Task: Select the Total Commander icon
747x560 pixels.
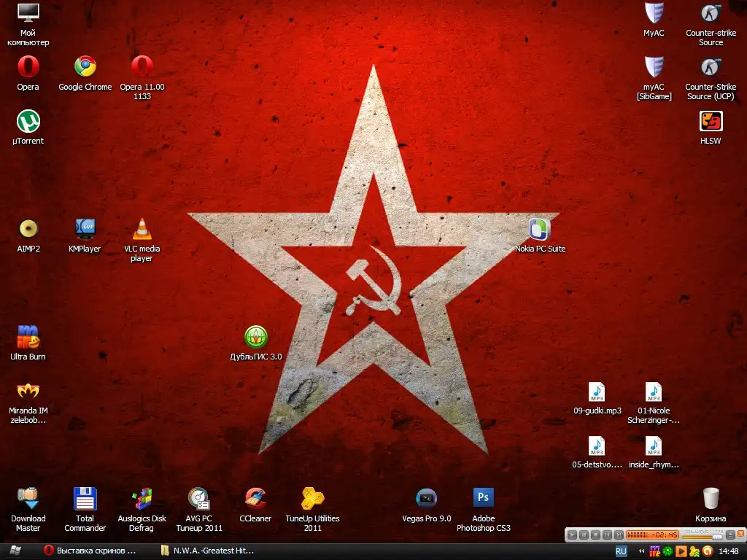Action: point(85,498)
